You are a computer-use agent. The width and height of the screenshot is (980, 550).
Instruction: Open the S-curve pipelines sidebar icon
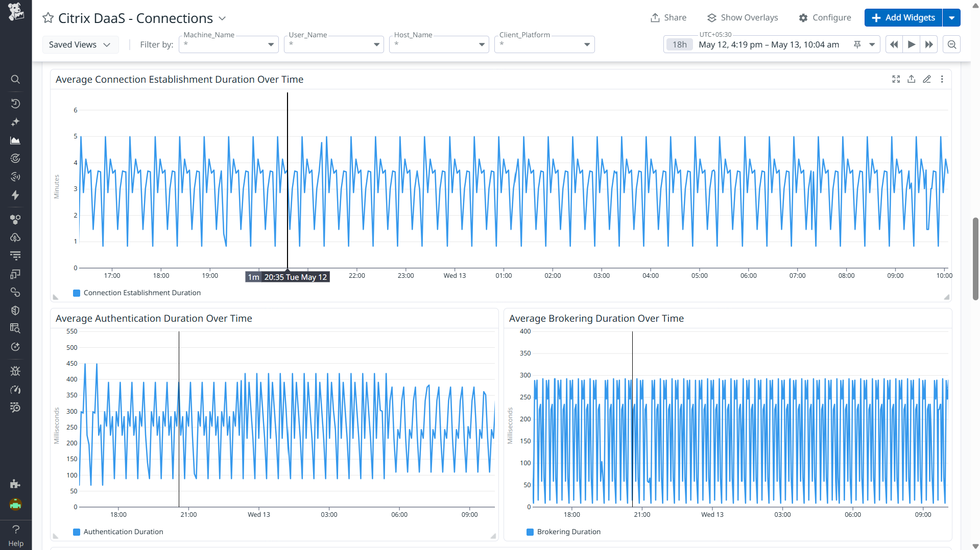pos(15,292)
